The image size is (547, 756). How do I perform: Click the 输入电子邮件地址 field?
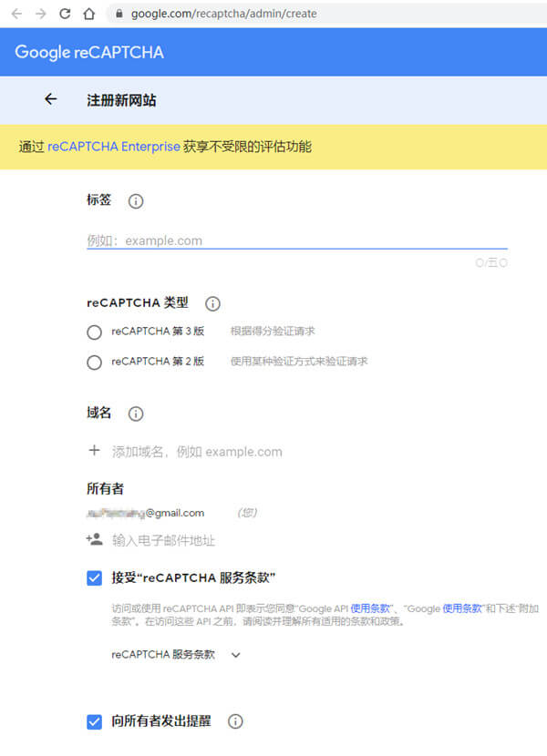[x=163, y=540]
